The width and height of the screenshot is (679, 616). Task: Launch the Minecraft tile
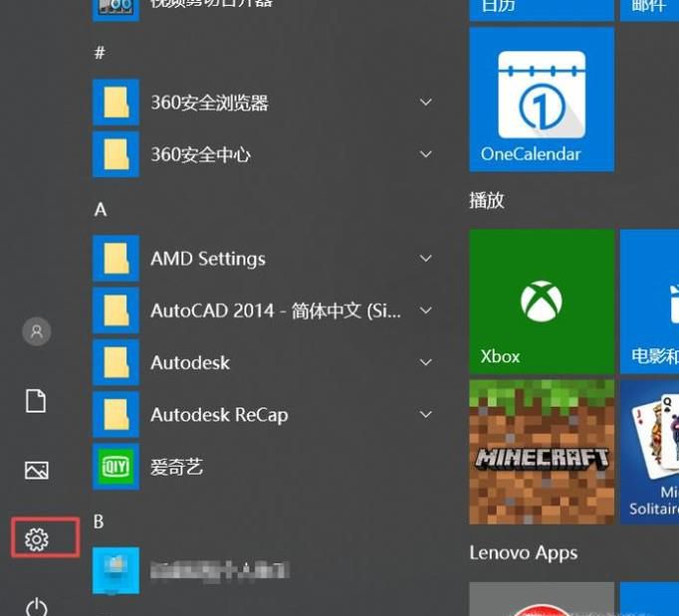(542, 452)
